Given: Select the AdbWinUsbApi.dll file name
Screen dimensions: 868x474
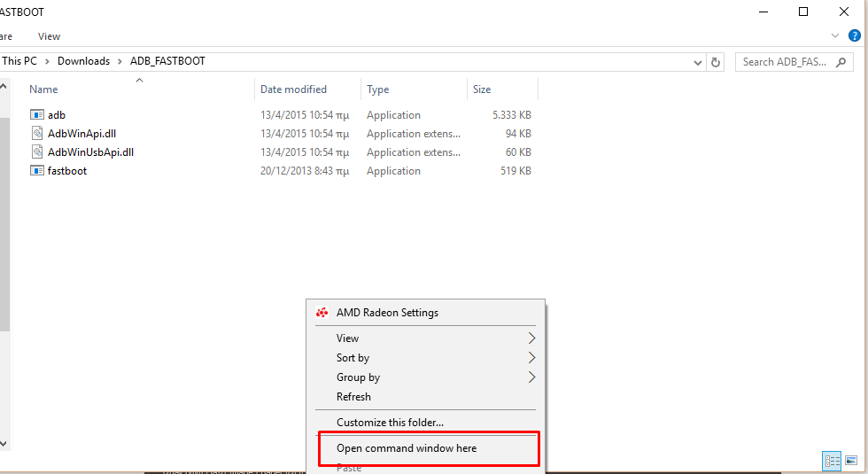Looking at the screenshot, I should point(90,152).
